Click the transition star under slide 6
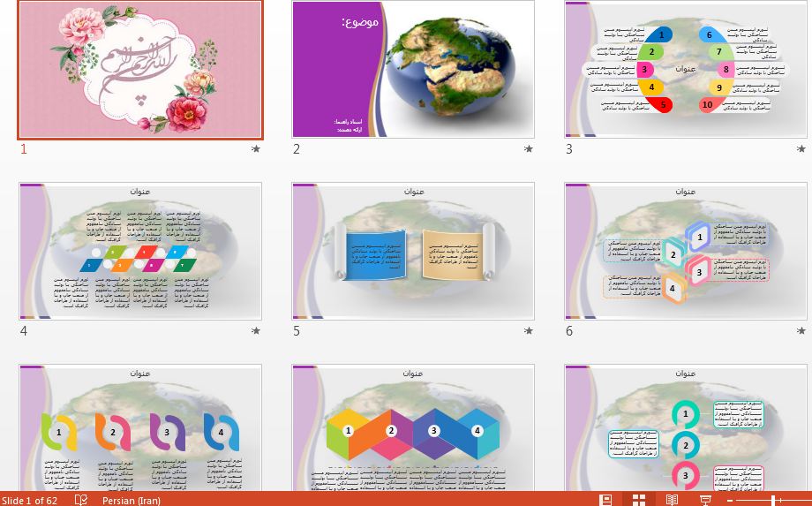This screenshot has width=812, height=506. tap(801, 331)
